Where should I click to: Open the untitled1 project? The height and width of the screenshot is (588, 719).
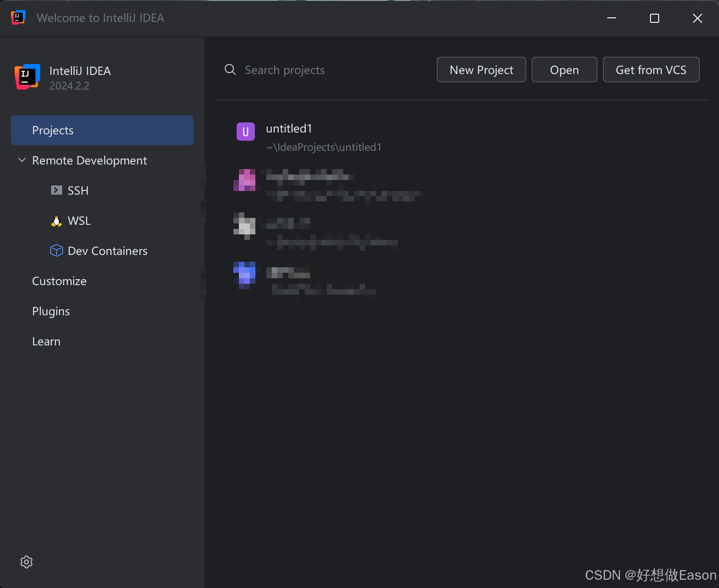(x=289, y=128)
